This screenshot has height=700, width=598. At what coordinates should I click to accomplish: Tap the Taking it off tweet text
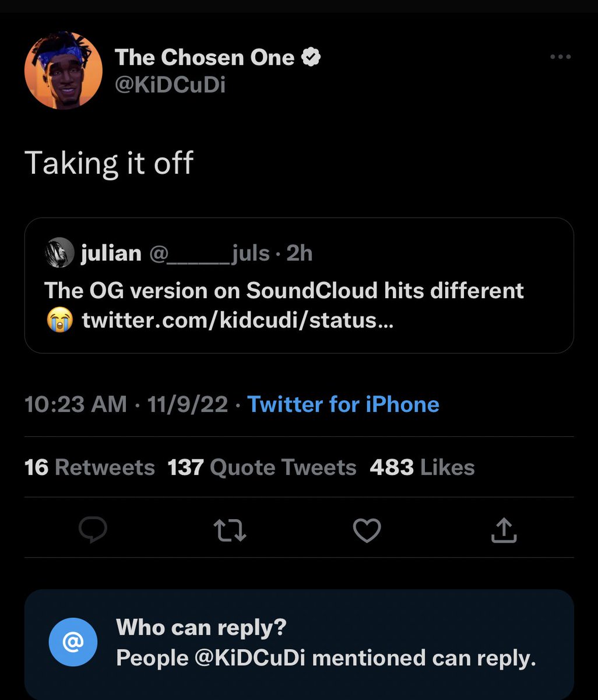[x=109, y=163]
